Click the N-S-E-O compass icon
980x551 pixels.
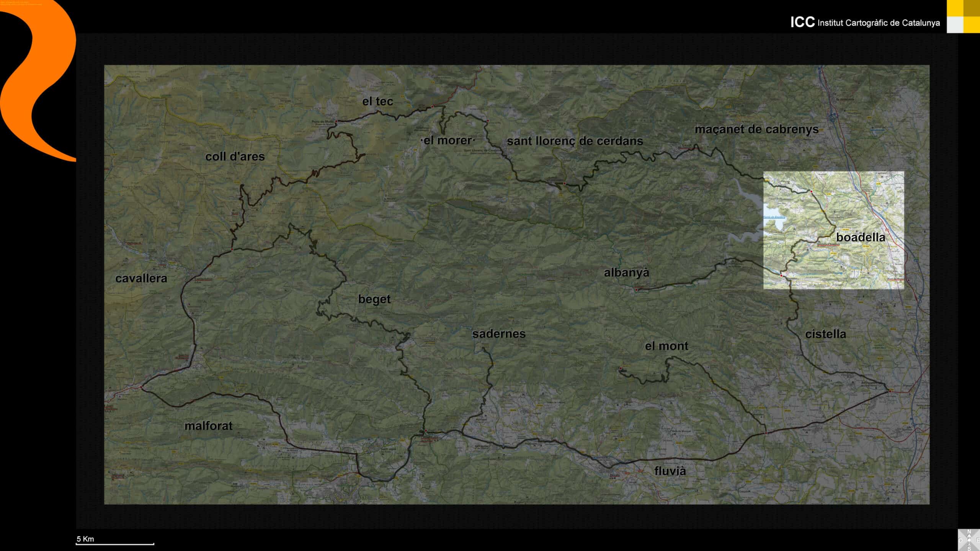coord(969,540)
